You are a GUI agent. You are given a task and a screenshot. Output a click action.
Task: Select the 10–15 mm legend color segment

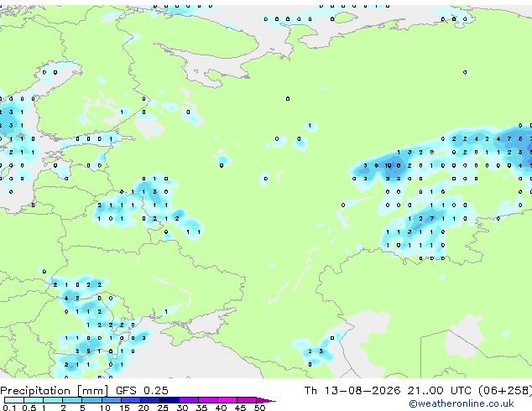[111, 400]
